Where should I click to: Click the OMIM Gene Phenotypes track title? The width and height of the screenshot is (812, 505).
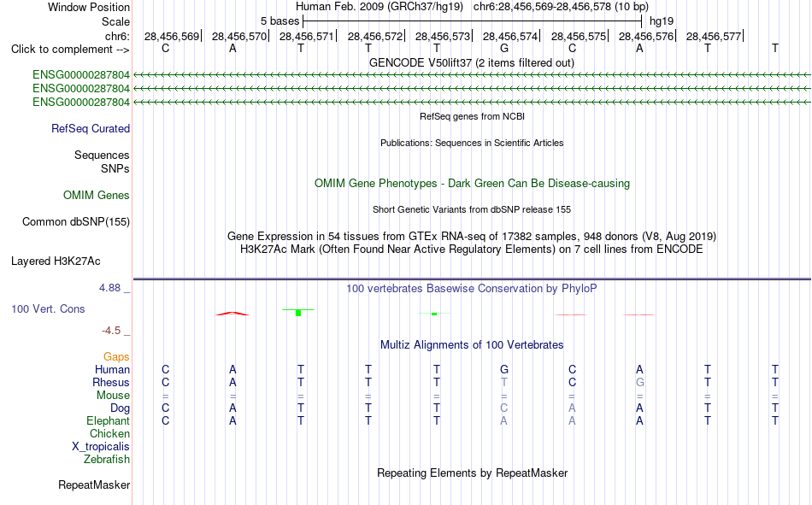click(472, 184)
